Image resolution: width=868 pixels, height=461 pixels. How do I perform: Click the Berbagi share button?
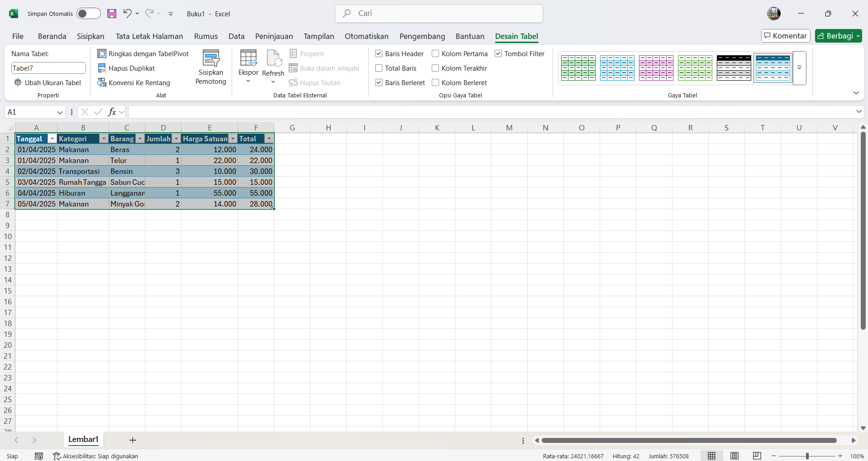[x=839, y=36]
